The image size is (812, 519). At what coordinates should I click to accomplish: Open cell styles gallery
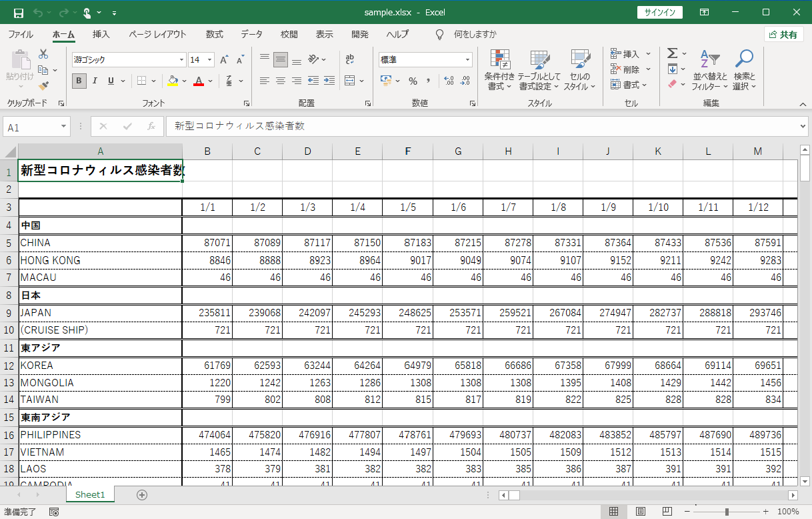click(x=580, y=69)
